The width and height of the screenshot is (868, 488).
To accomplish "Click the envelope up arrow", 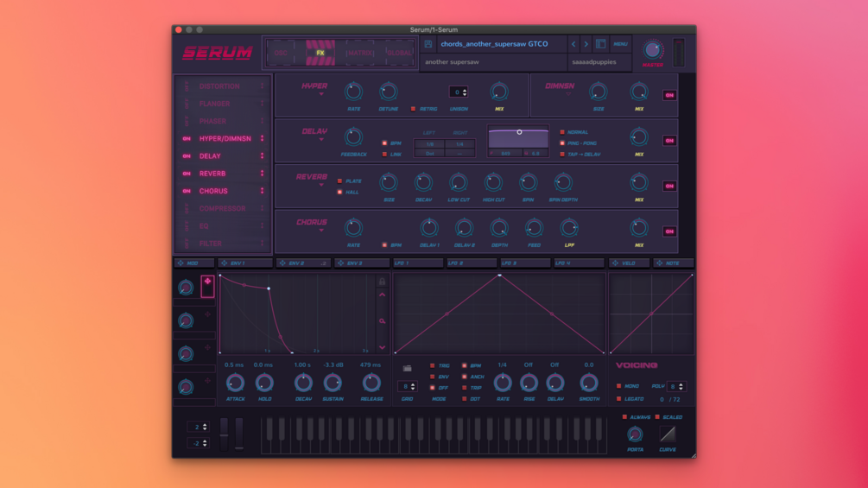I will pos(382,295).
